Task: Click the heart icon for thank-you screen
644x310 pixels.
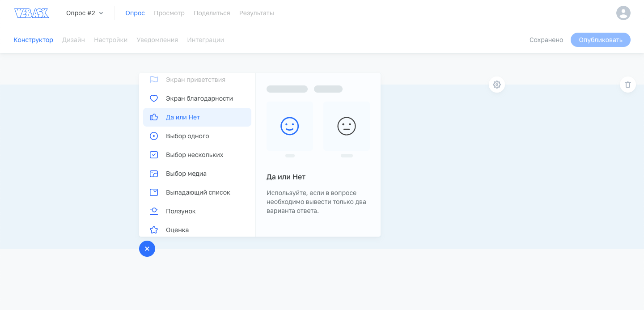Action: tap(154, 98)
